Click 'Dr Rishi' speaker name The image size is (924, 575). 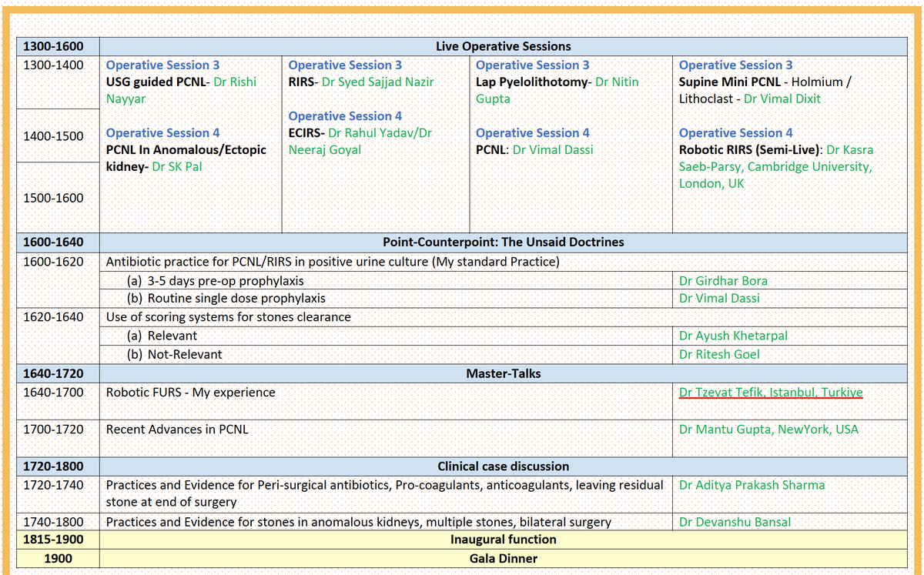(x=235, y=82)
